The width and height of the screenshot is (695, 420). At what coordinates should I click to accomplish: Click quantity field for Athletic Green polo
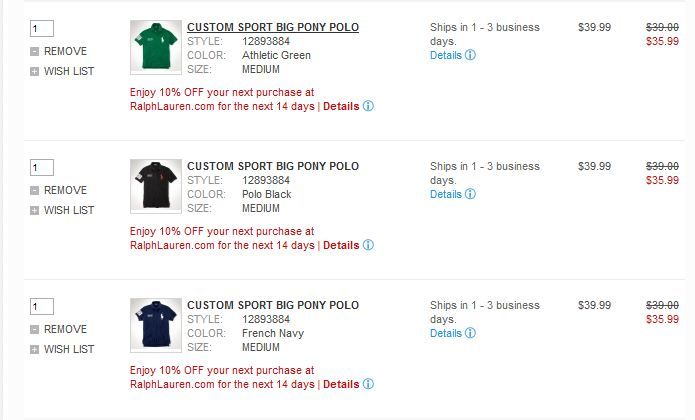42,29
